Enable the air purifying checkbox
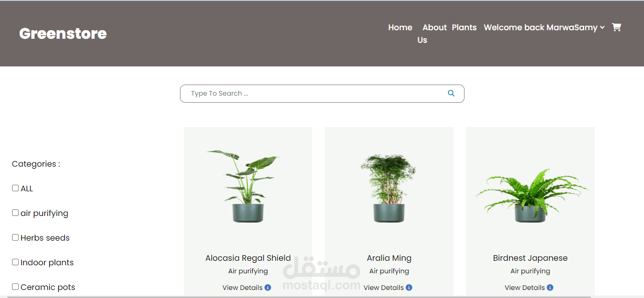Screen dimensions: 644x298 pos(15,212)
